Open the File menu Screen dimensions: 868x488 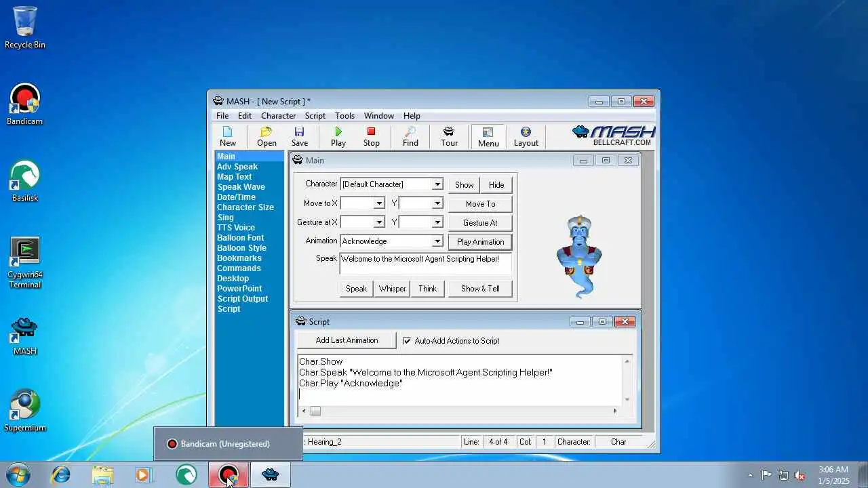(x=222, y=116)
